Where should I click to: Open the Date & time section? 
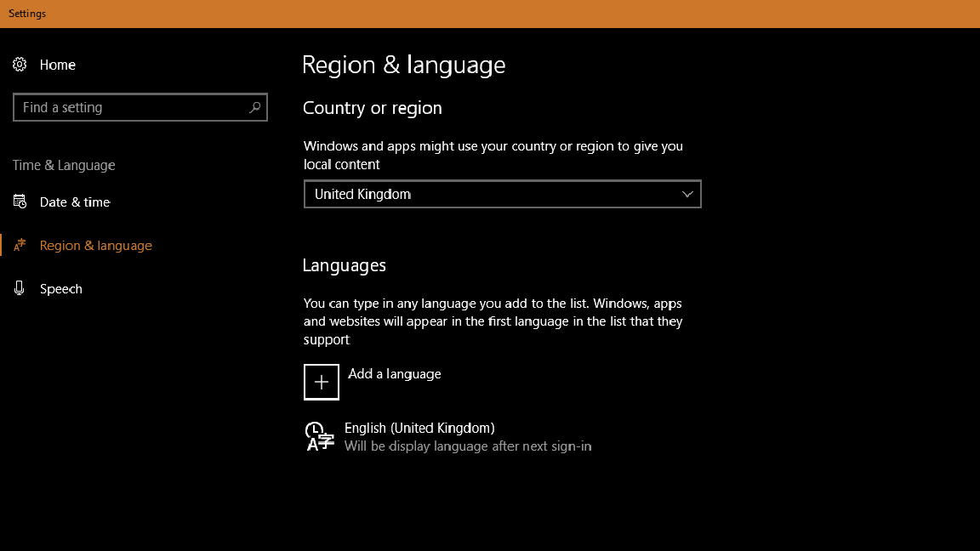tap(74, 202)
